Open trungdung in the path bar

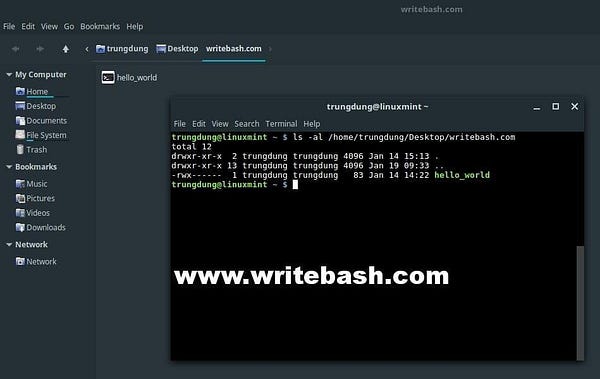tap(122, 49)
